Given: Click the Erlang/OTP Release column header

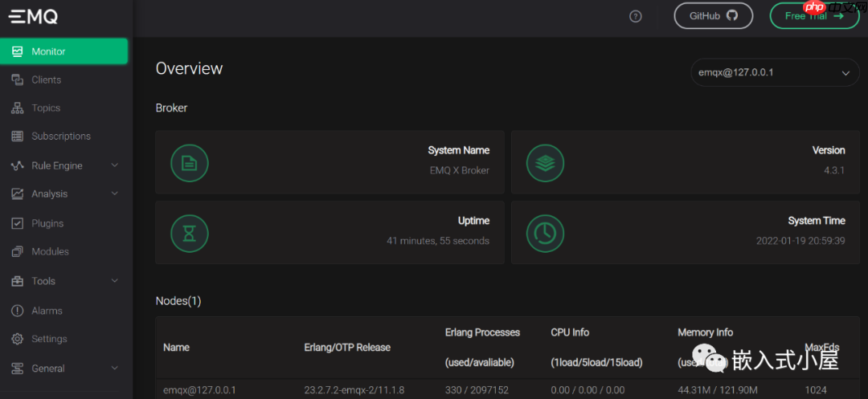Looking at the screenshot, I should click(x=347, y=348).
